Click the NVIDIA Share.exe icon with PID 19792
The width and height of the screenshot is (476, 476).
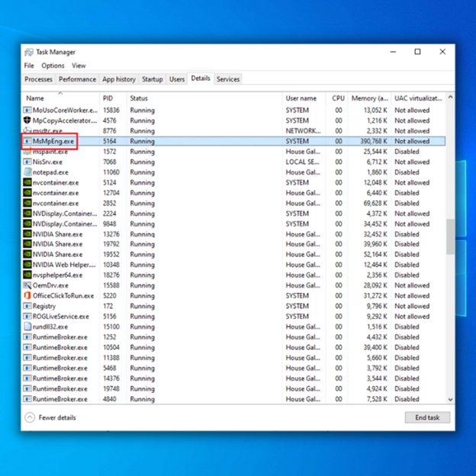[x=27, y=244]
